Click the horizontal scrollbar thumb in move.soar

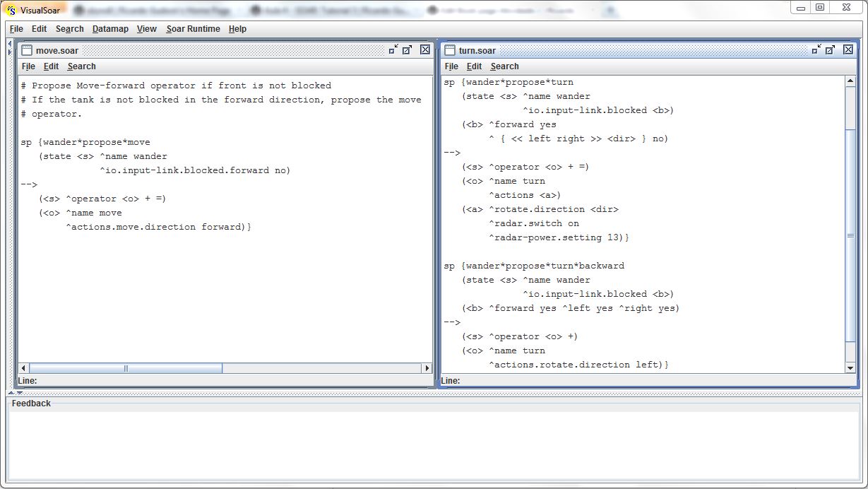(126, 368)
